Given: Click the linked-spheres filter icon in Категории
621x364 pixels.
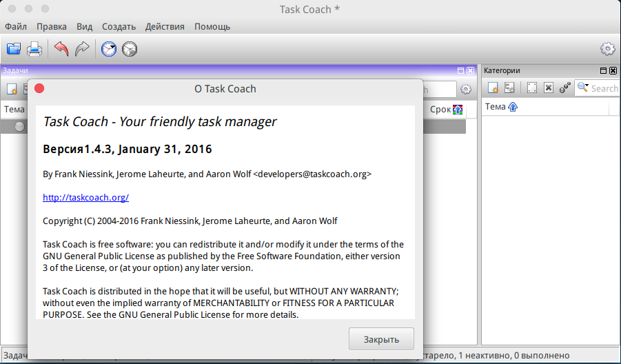Looking at the screenshot, I should click(564, 88).
